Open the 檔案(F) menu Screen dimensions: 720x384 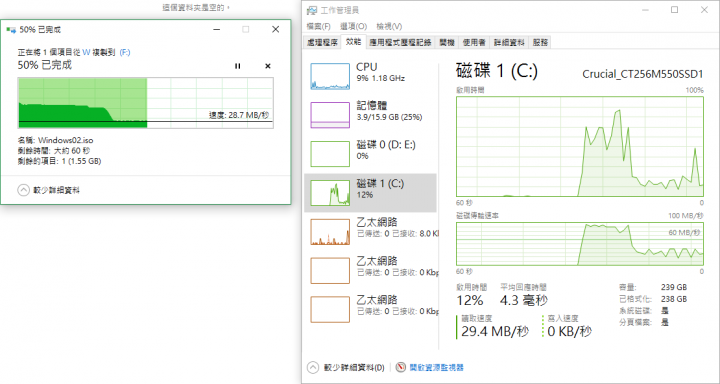point(318,26)
